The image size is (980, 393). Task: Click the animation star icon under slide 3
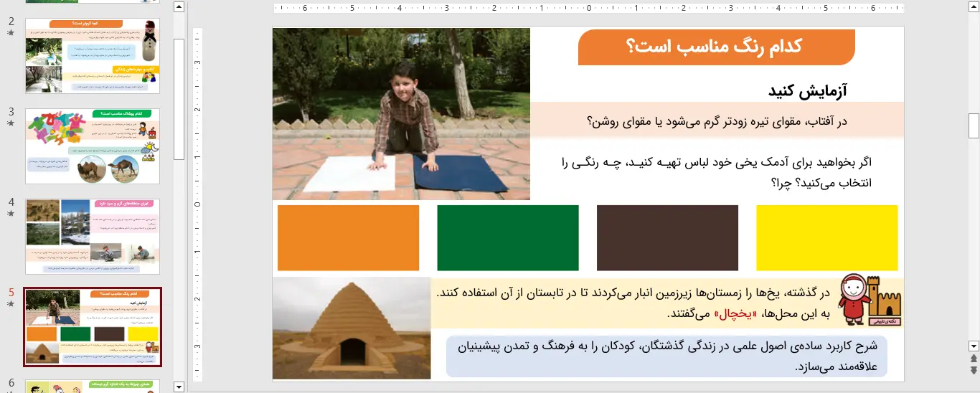[11, 124]
